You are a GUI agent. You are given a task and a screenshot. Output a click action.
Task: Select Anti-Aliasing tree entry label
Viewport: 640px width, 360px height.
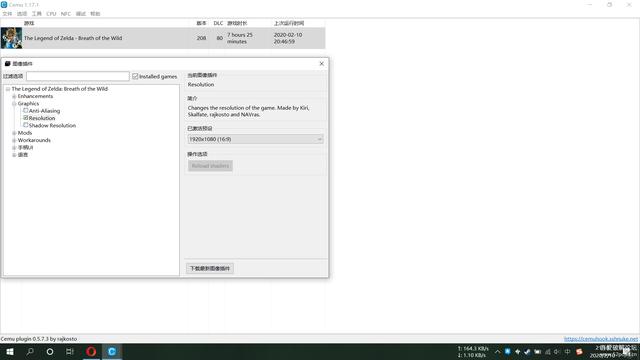point(44,111)
